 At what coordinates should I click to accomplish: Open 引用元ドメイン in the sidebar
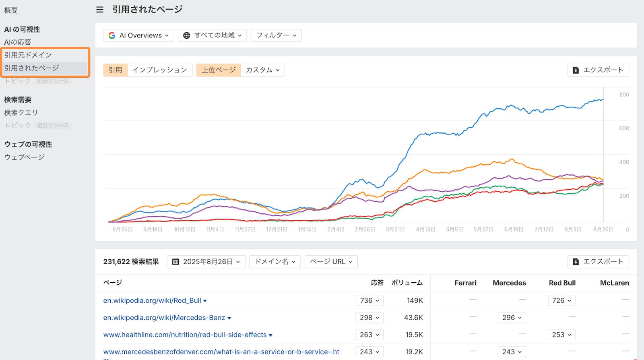coord(28,55)
